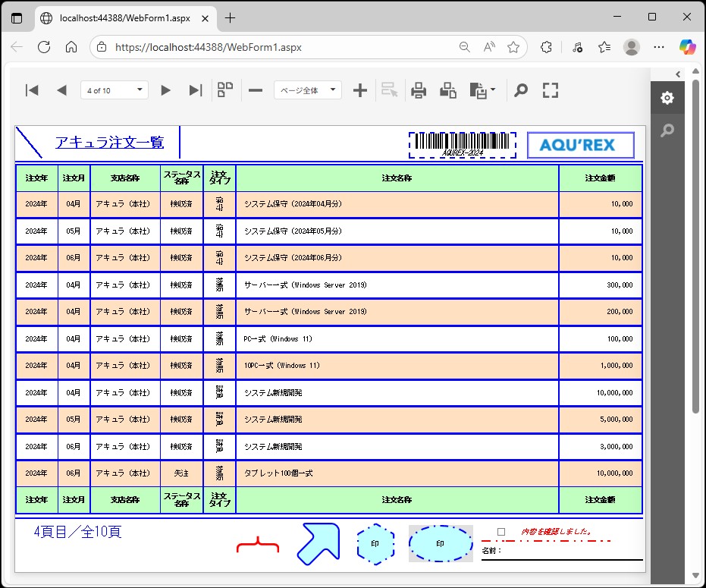Image resolution: width=706 pixels, height=588 pixels.
Task: Expand the export format dropdown
Action: [x=482, y=91]
